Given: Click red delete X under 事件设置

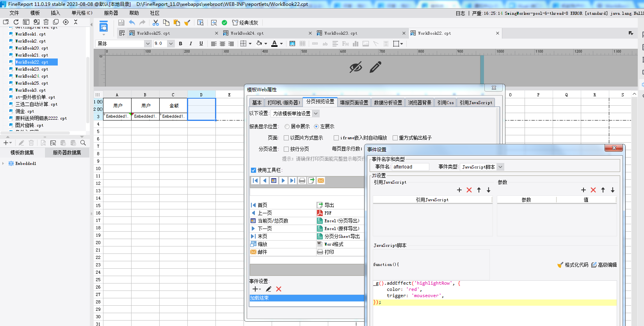Looking at the screenshot, I should (279, 289).
